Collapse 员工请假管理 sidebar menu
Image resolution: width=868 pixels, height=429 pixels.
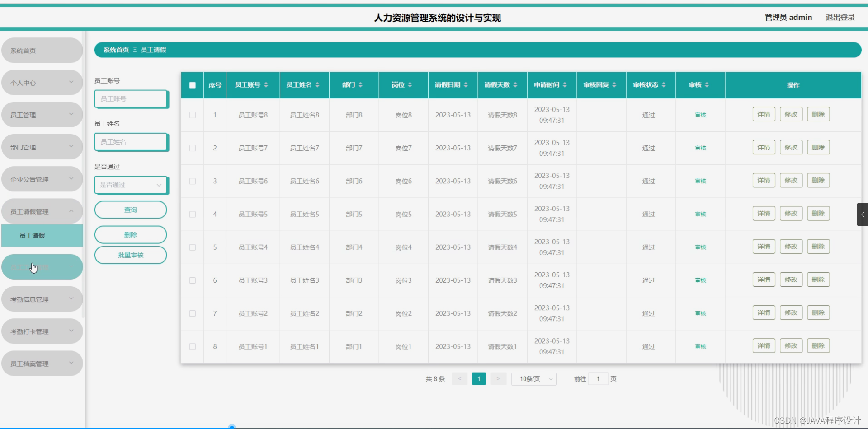coord(42,211)
